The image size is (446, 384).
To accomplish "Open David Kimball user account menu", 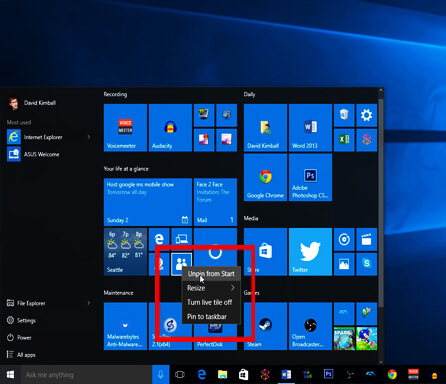I will pos(32,103).
